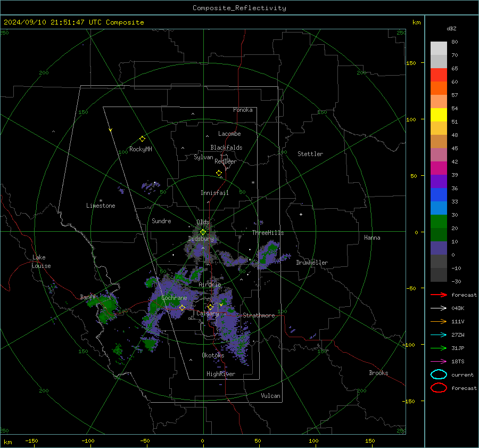Viewport: 479px width, 448px height.
Task: Select the Banff label
Action: (x=88, y=297)
